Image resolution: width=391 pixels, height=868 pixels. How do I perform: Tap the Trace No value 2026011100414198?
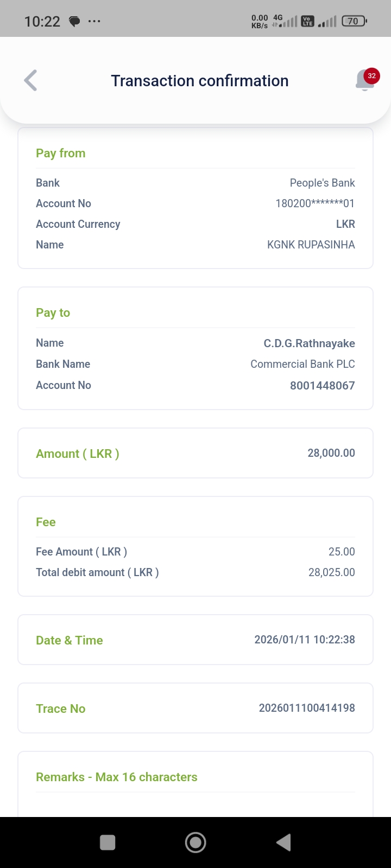[307, 708]
